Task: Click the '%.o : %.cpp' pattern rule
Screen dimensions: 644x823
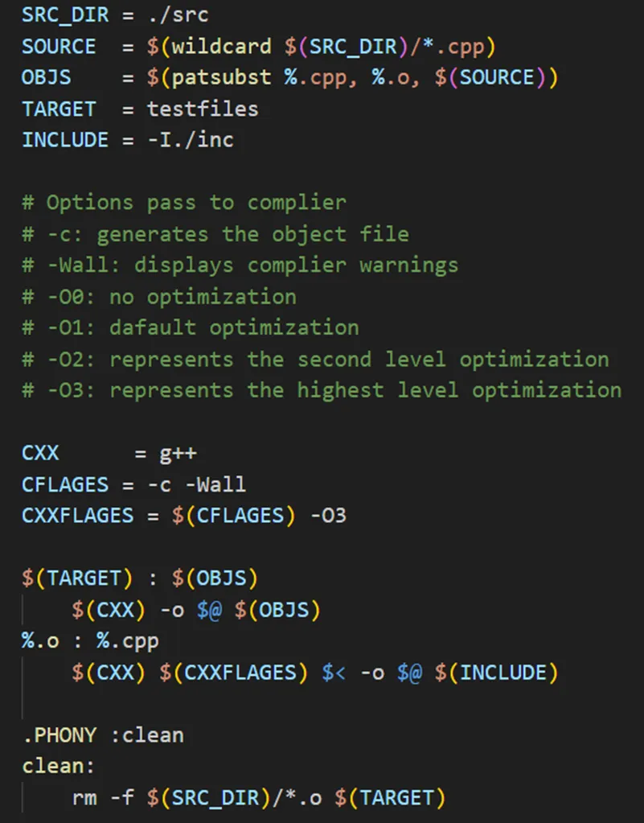Action: [x=90, y=641]
